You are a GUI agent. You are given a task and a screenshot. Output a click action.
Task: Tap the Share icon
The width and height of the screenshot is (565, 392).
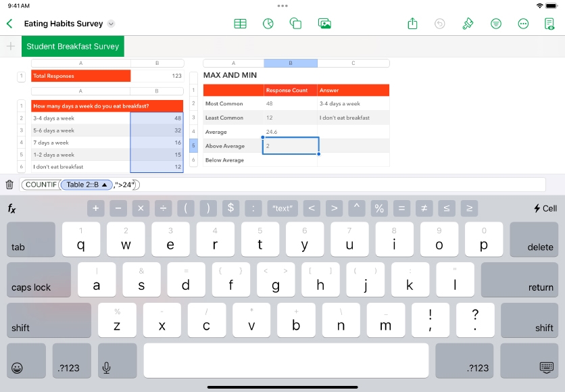click(413, 24)
